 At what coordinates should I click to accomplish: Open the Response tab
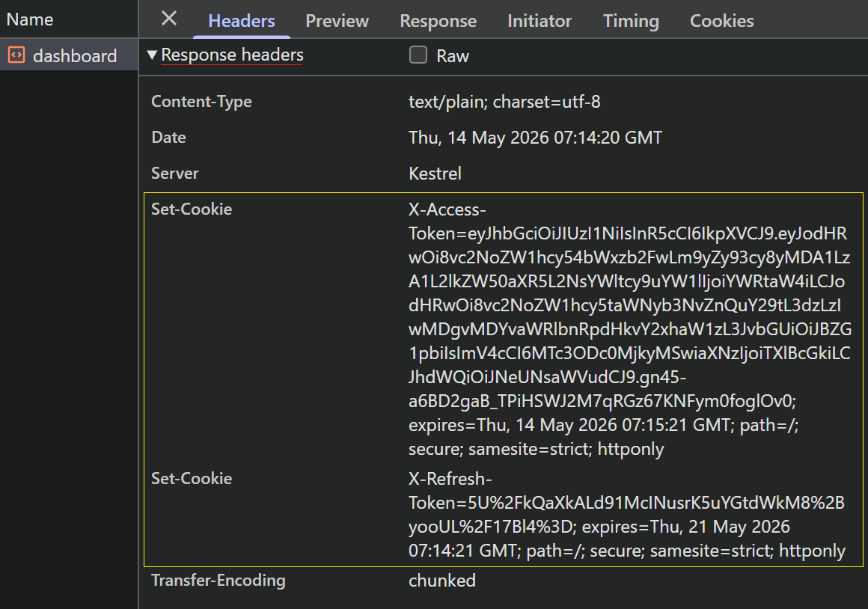(x=438, y=21)
